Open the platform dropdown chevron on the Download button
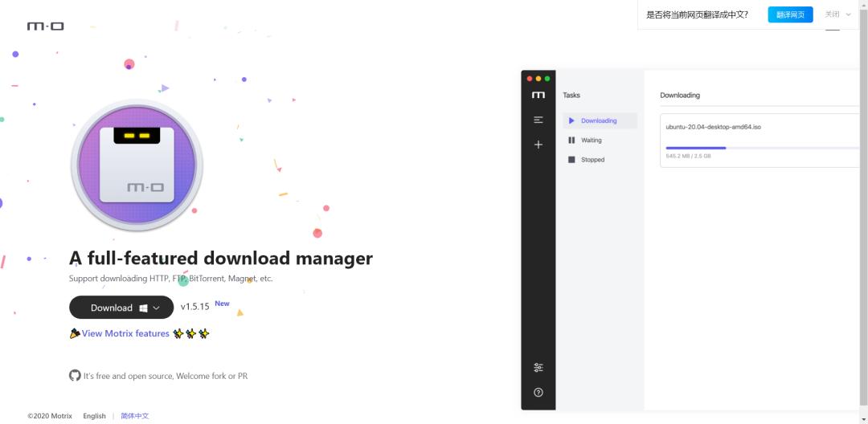The image size is (868, 424). 156,308
